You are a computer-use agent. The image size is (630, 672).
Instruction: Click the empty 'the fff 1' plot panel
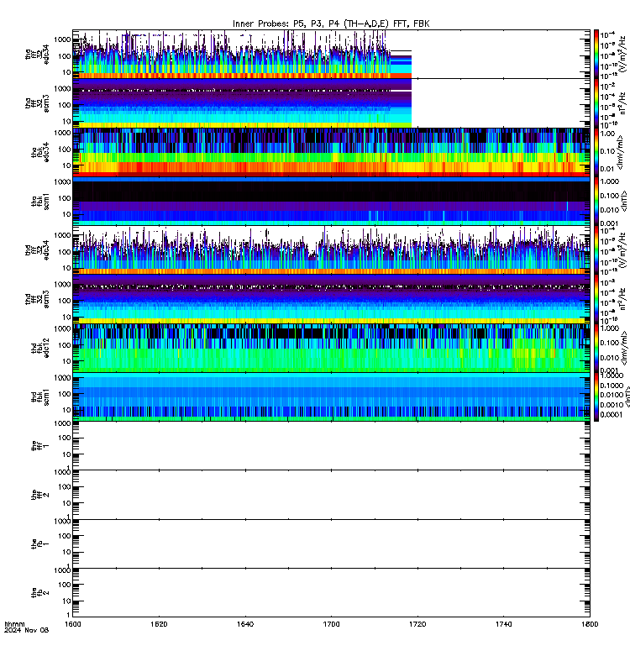point(331,446)
